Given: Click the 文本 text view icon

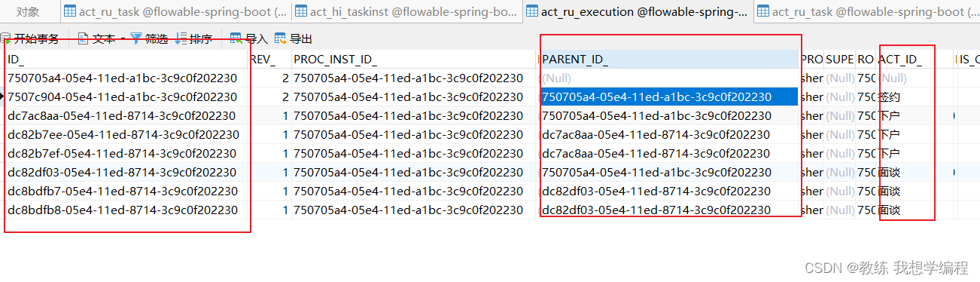Looking at the screenshot, I should point(83,39).
